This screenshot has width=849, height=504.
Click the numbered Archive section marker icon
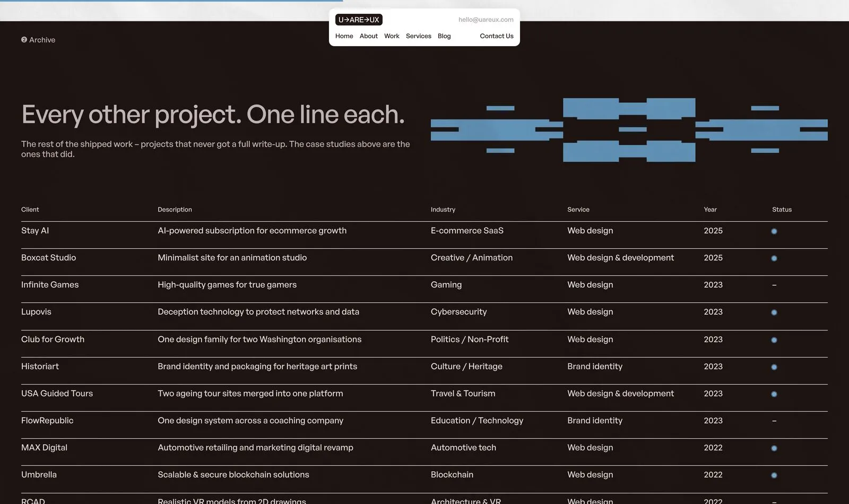[24, 40]
